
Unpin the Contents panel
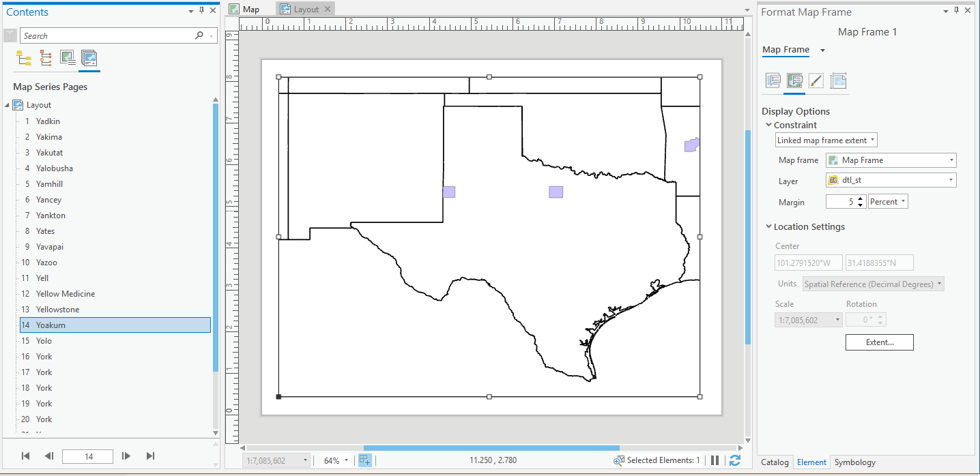pos(201,11)
